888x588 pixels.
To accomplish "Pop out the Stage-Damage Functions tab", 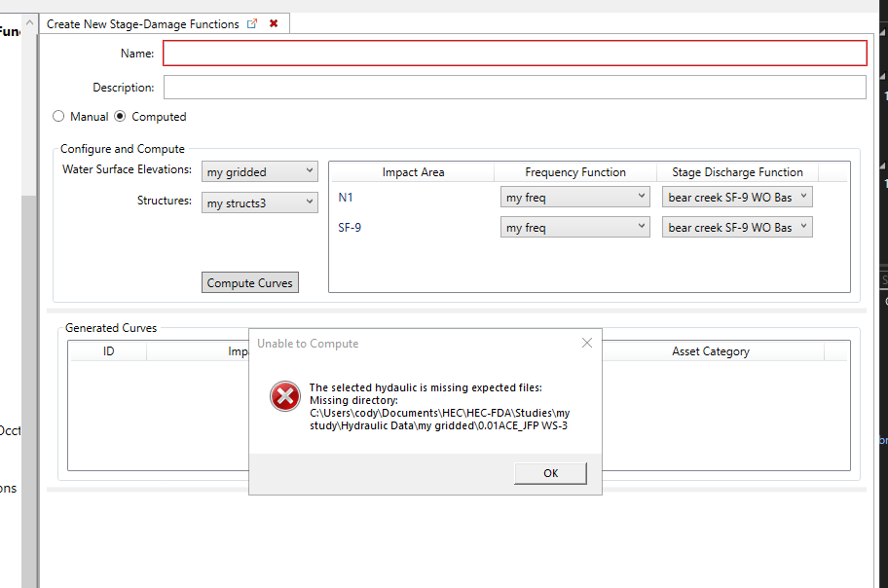I will (252, 23).
